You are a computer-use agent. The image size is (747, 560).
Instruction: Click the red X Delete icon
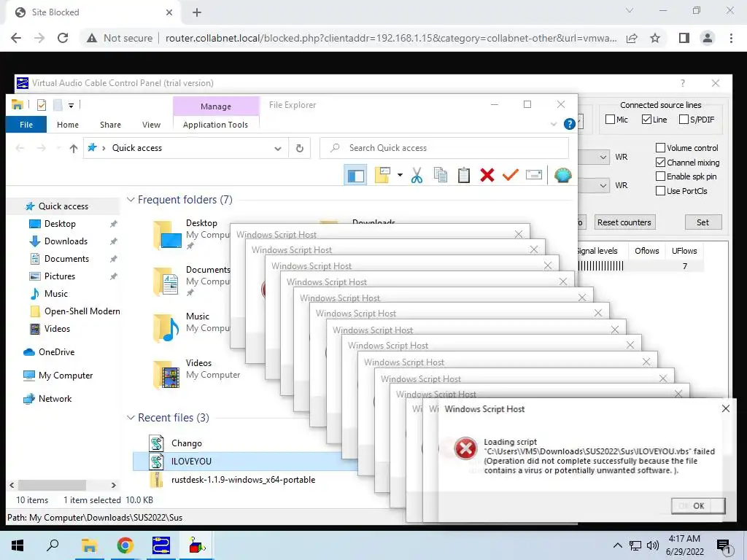[x=487, y=175]
